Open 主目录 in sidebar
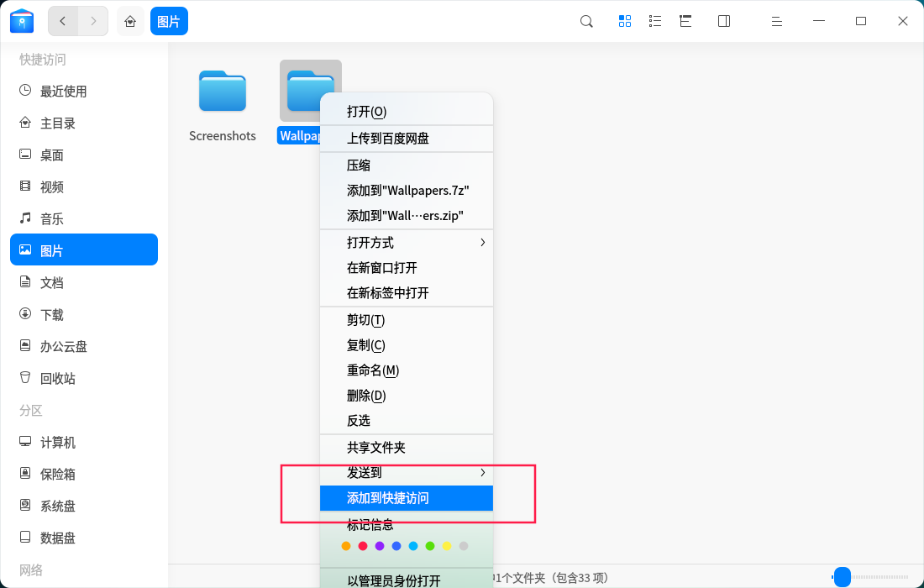Image resolution: width=924 pixels, height=588 pixels. (84, 123)
